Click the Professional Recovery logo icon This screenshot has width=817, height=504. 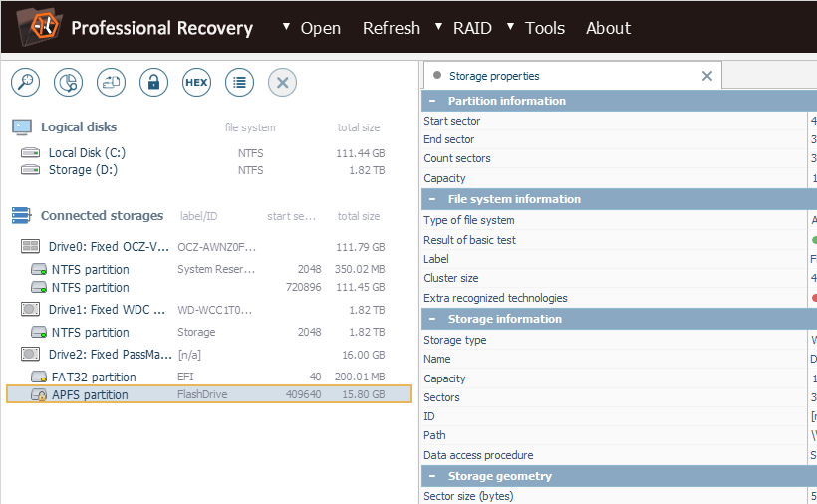click(34, 27)
